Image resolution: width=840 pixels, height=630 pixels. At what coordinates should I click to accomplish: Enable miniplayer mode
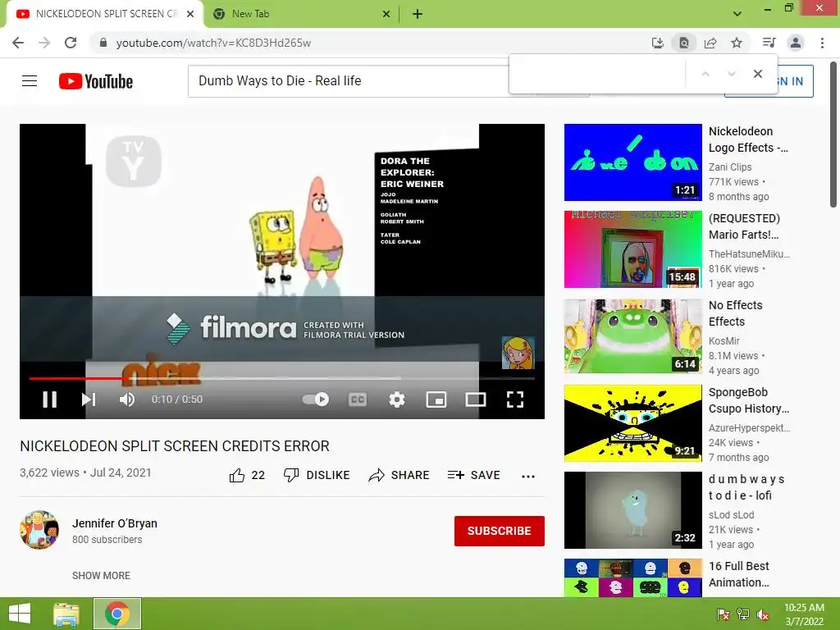[436, 399]
